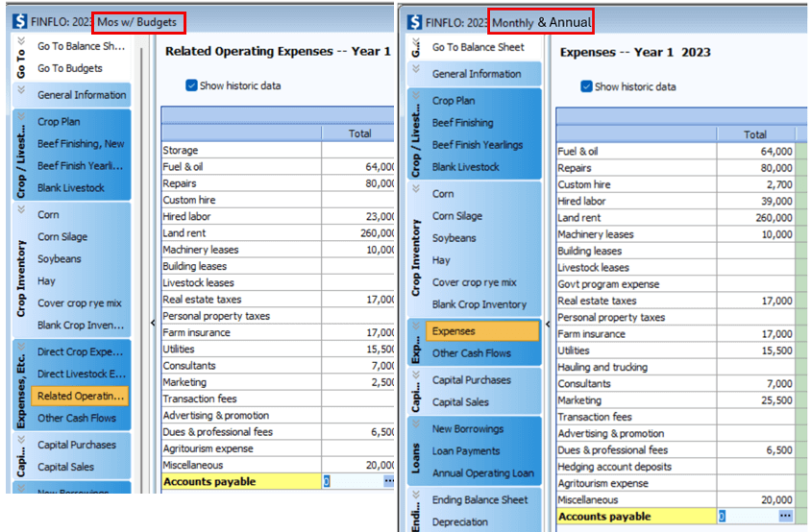Collapse Crop Inventory group in left window
Image resolution: width=811 pixels, height=532 pixels.
click(21, 209)
